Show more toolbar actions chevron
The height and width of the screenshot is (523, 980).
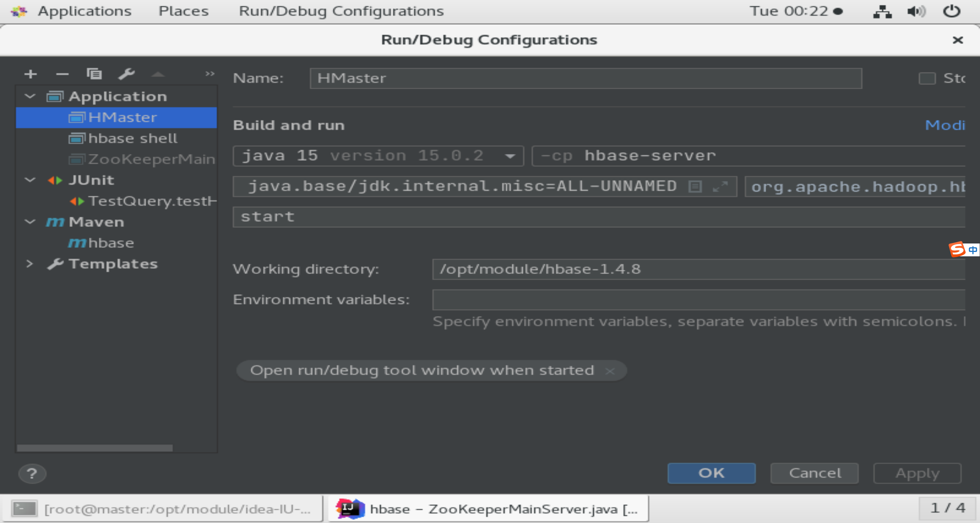click(x=210, y=74)
